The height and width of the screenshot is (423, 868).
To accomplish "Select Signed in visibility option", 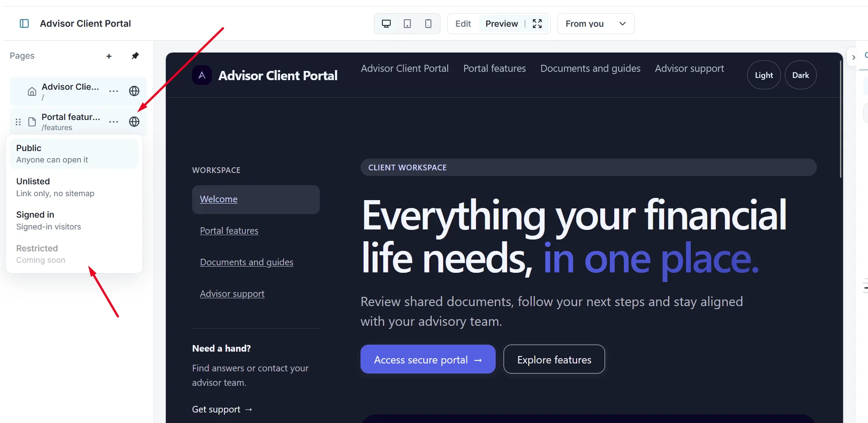I will point(74,220).
